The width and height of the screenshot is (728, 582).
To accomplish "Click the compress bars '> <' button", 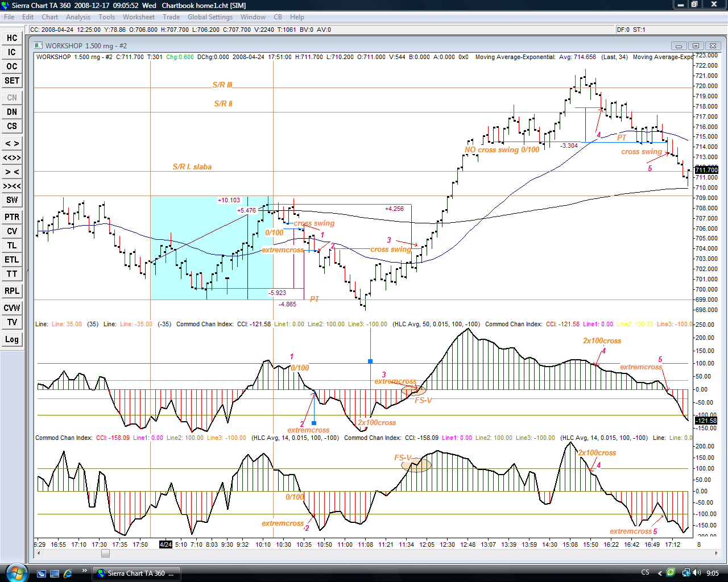I will [12, 172].
